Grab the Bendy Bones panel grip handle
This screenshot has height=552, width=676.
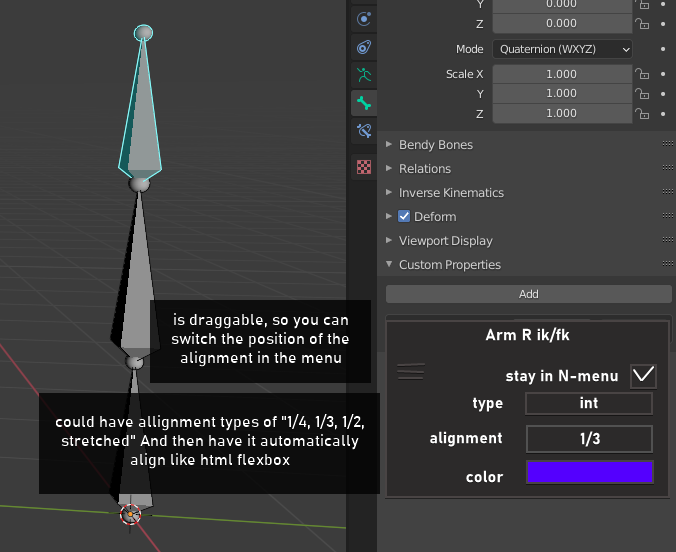[667, 144]
